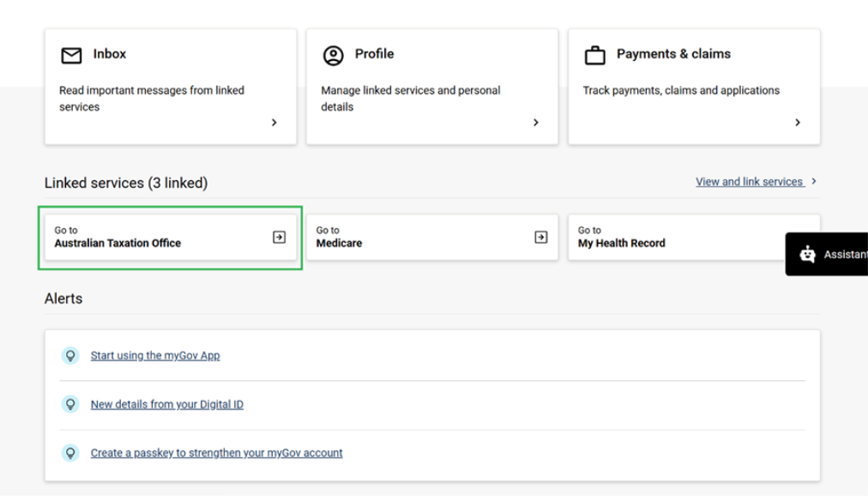Click the Profile person icon

point(334,56)
